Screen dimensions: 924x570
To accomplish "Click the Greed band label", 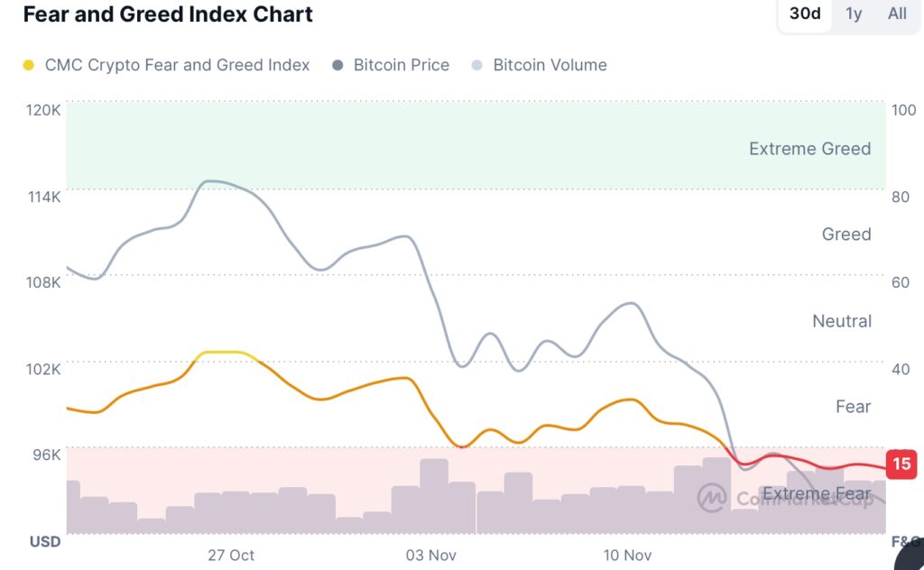I will point(846,234).
